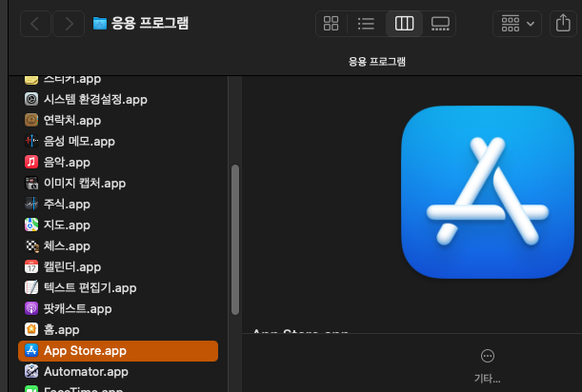
Task: Select the 체스.app chess icon
Action: coord(31,245)
